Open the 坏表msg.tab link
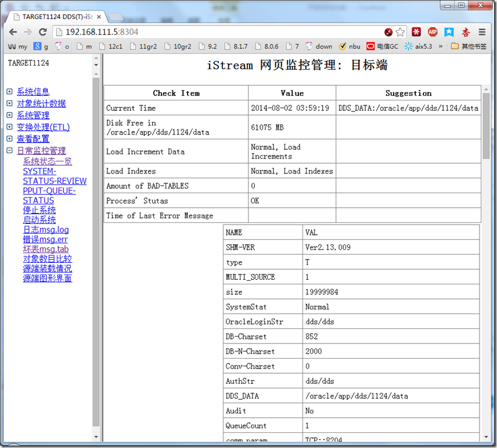The width and height of the screenshot is (497, 448). [46, 250]
